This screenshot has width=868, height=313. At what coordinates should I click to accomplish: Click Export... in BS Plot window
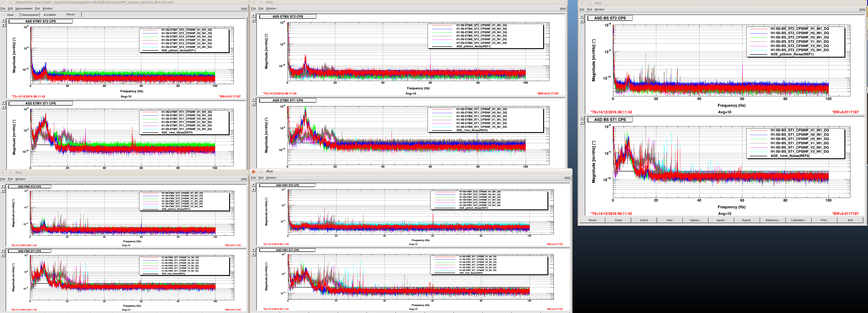click(747, 220)
